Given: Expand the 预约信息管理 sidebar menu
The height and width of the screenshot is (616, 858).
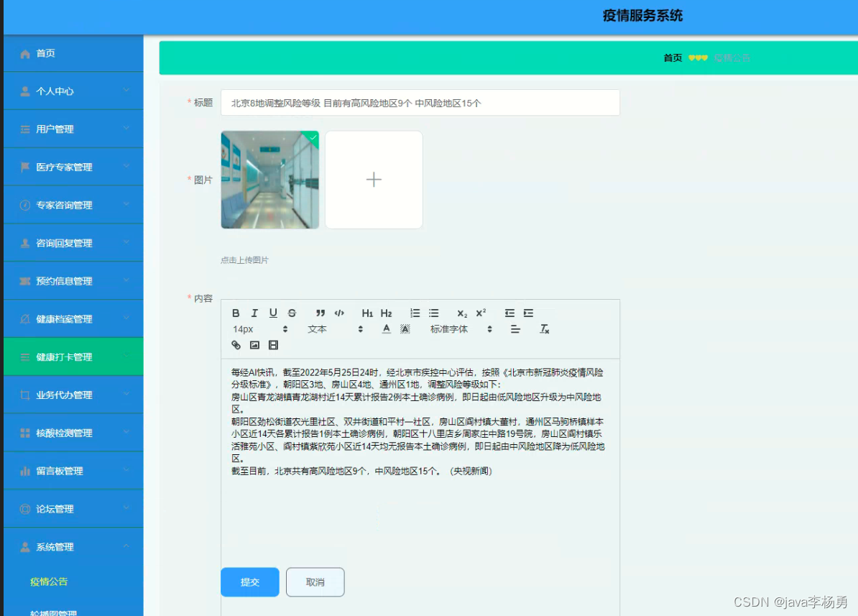Looking at the screenshot, I should [x=73, y=281].
